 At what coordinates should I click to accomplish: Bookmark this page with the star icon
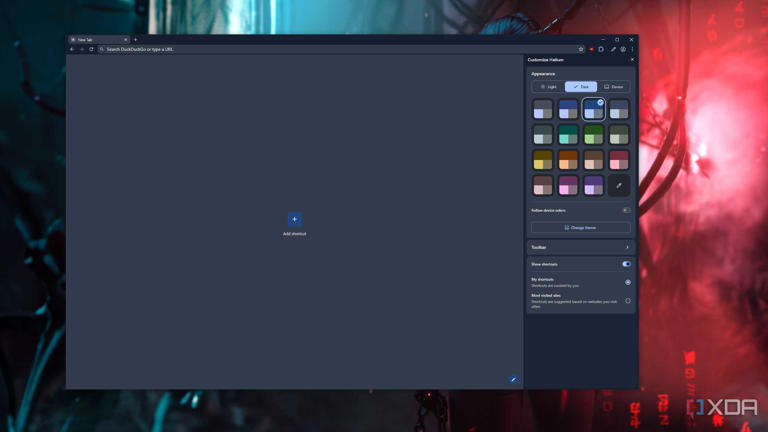tap(581, 49)
